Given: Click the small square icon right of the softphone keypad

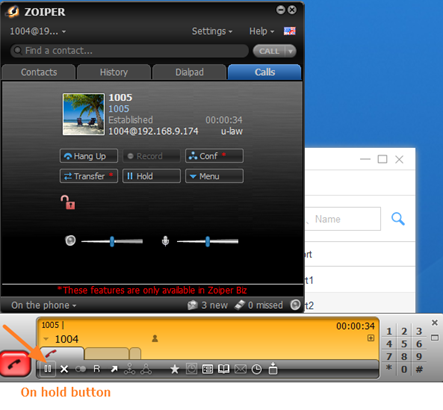Looking at the screenshot, I should (435, 338).
